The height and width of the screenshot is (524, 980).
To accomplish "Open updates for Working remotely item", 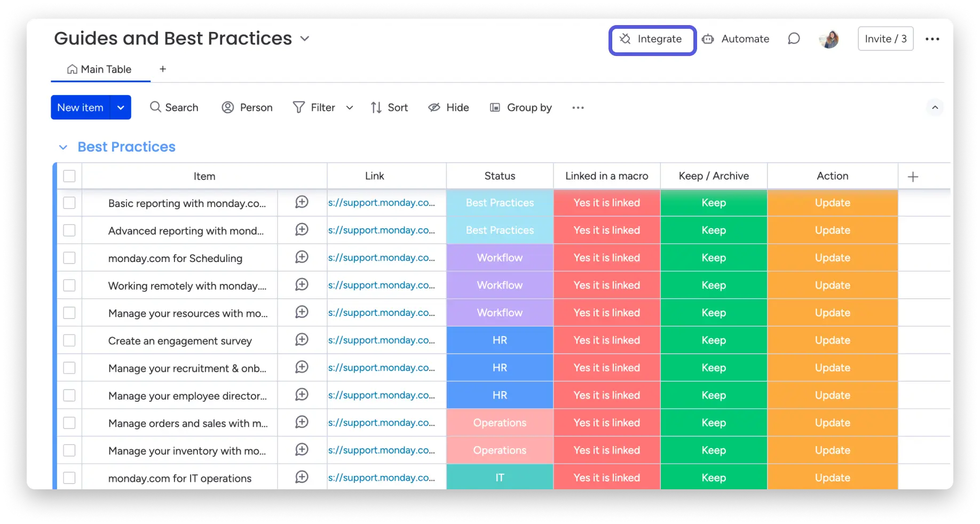I will tap(302, 284).
